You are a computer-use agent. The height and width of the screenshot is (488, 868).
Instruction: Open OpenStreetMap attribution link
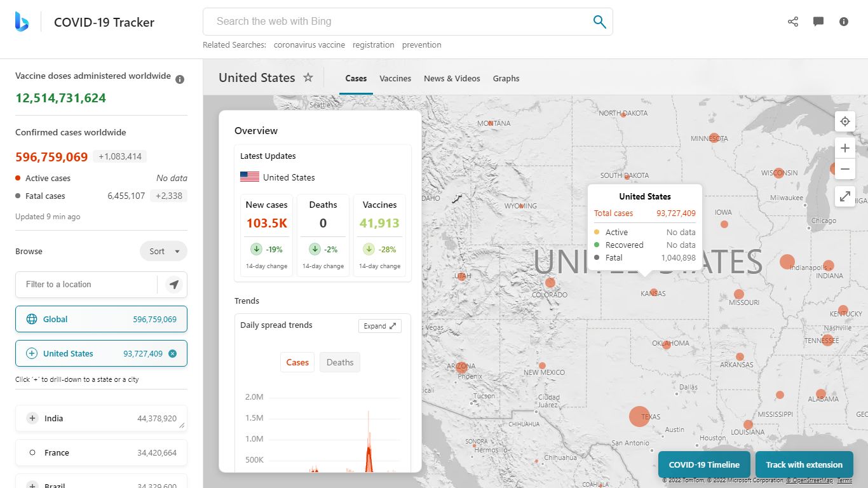(x=809, y=481)
